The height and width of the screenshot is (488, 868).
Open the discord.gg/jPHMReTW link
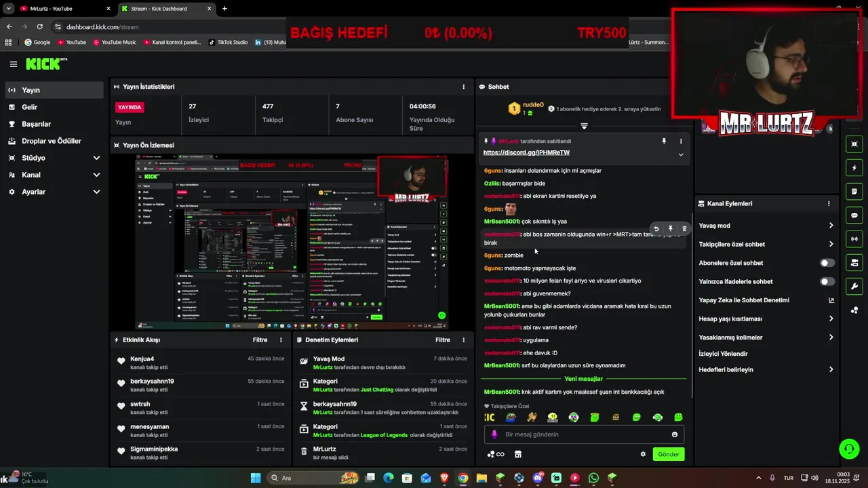click(x=526, y=152)
